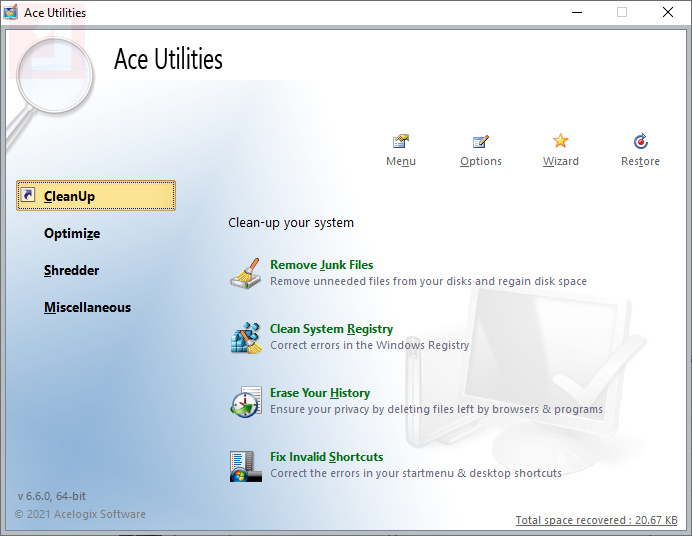The image size is (692, 536).
Task: Select the CleanUp category tab
Action: click(x=96, y=195)
